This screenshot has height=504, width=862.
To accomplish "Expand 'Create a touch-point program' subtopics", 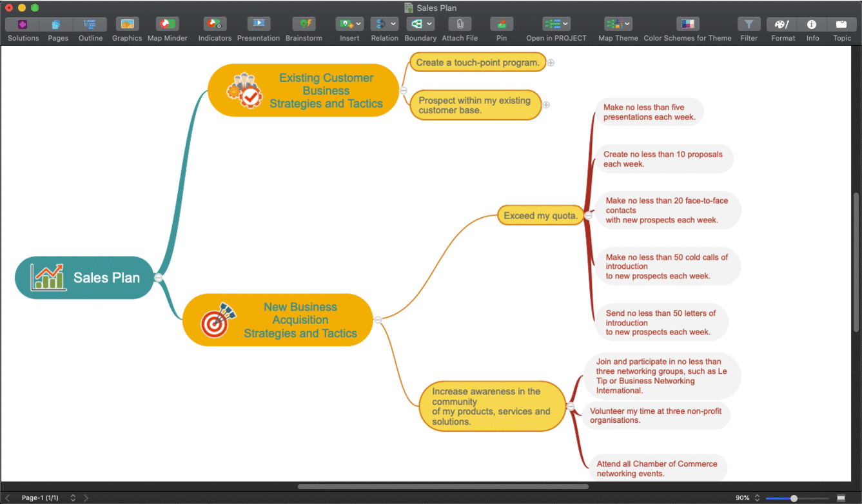I will click(x=551, y=63).
